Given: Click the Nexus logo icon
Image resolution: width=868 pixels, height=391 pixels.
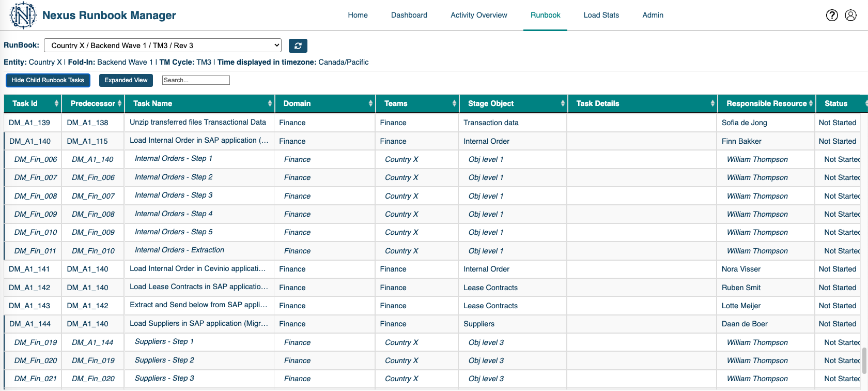Looking at the screenshot, I should point(23,15).
